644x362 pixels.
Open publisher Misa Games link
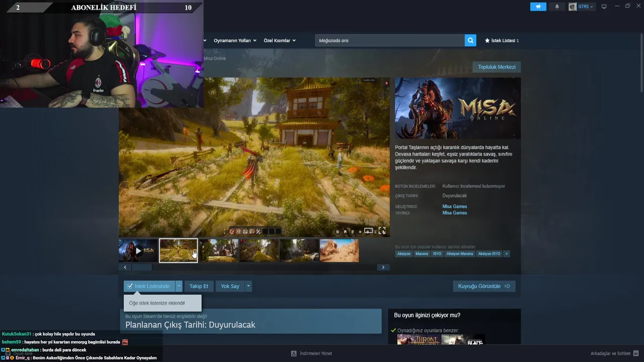coord(454,213)
